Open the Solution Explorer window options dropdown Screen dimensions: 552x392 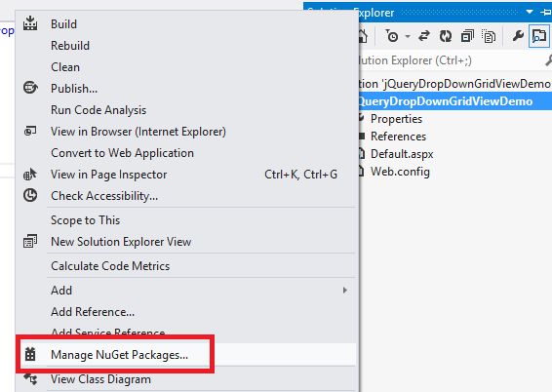click(530, 12)
